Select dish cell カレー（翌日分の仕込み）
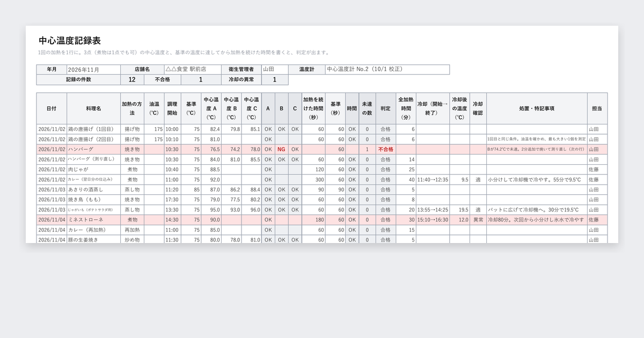This screenshot has width=644, height=338. (x=93, y=180)
